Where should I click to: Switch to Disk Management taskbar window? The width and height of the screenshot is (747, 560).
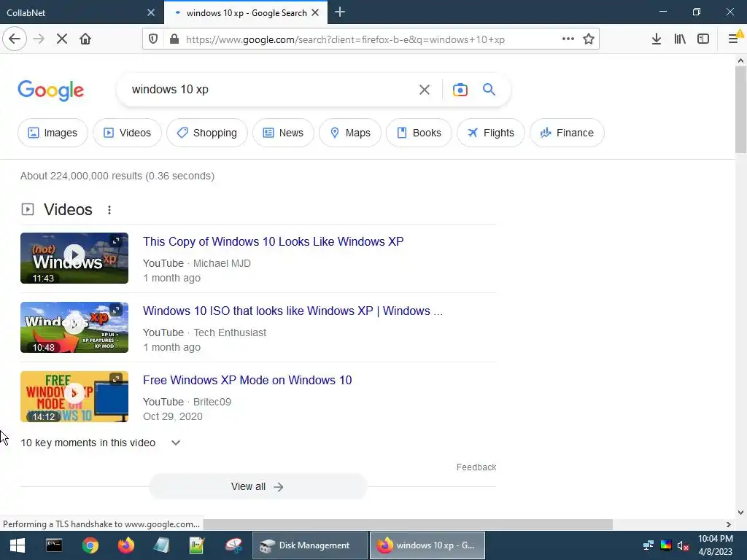309,545
